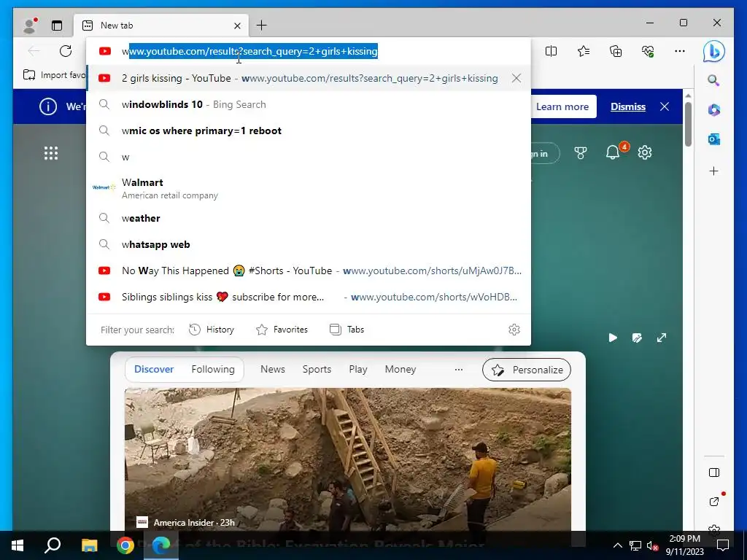Open the Windows Start menu
Image resolution: width=747 pixels, height=560 pixels.
pos(18,545)
